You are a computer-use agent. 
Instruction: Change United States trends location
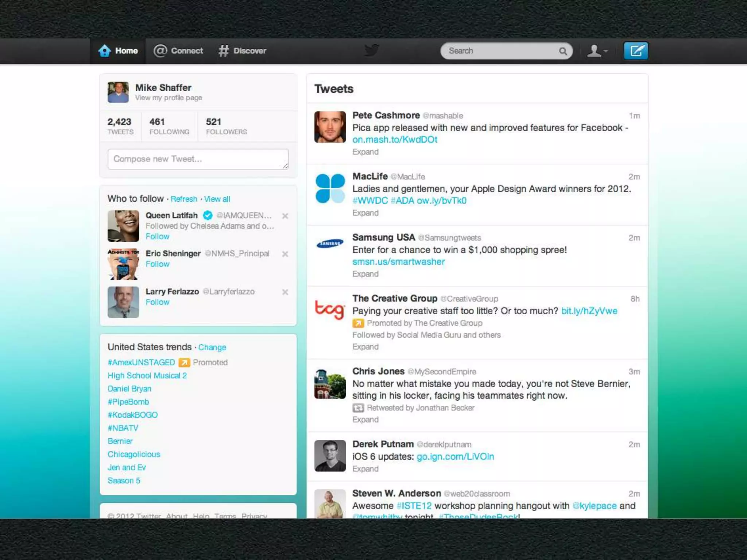point(212,347)
